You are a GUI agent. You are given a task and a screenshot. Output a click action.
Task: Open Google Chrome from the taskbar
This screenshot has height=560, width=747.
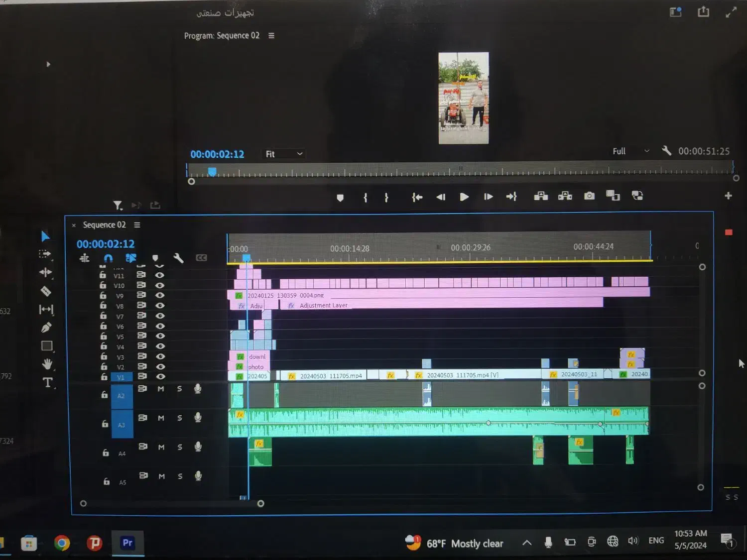(62, 543)
